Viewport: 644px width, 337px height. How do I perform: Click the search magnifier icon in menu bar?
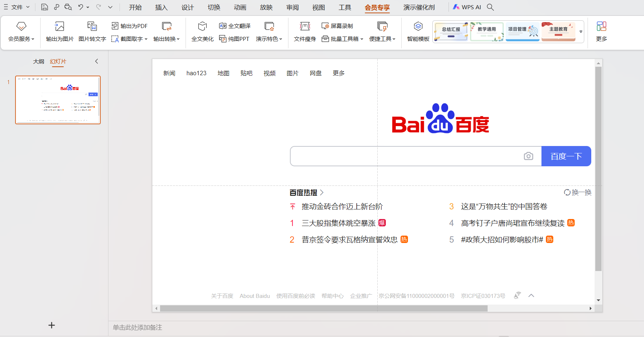tap(490, 7)
